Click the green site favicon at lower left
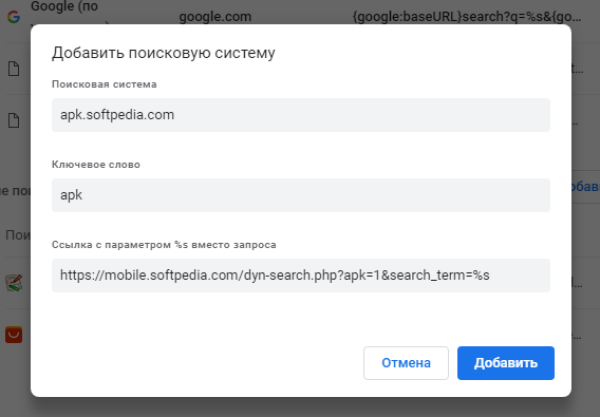600x417 pixels. point(13,283)
